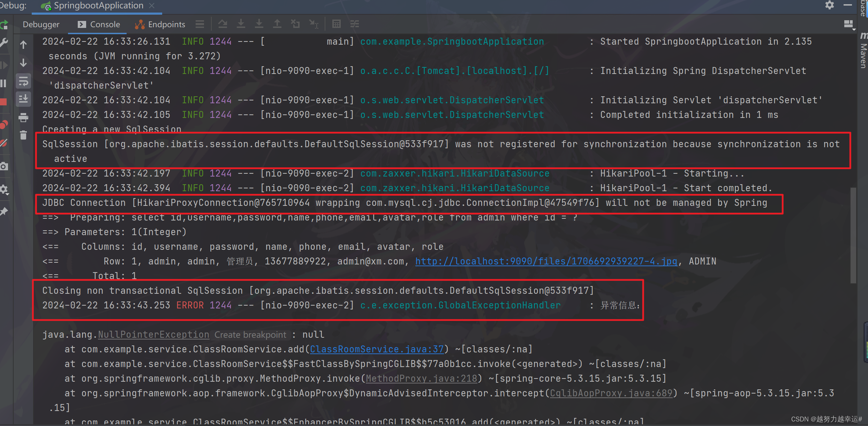Image resolution: width=868 pixels, height=426 pixels.
Task: Click the '==> Preparing: select id,username' line
Action: [310, 217]
